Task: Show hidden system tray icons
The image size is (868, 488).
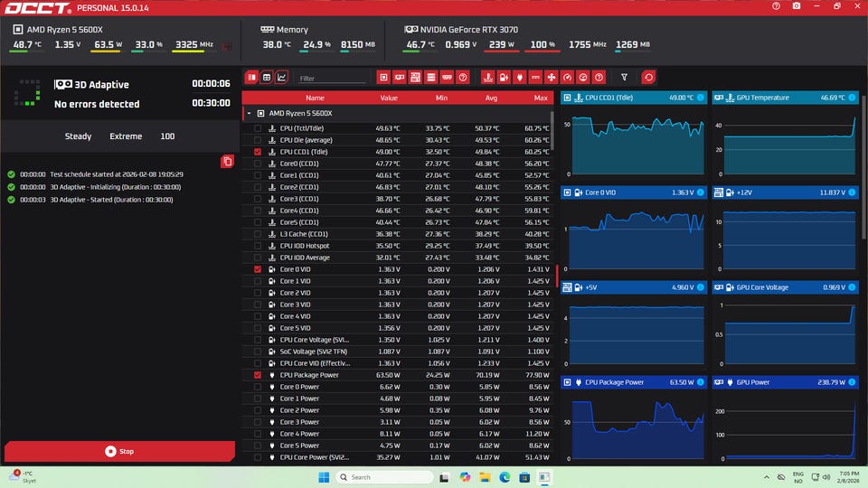Action: [x=766, y=477]
